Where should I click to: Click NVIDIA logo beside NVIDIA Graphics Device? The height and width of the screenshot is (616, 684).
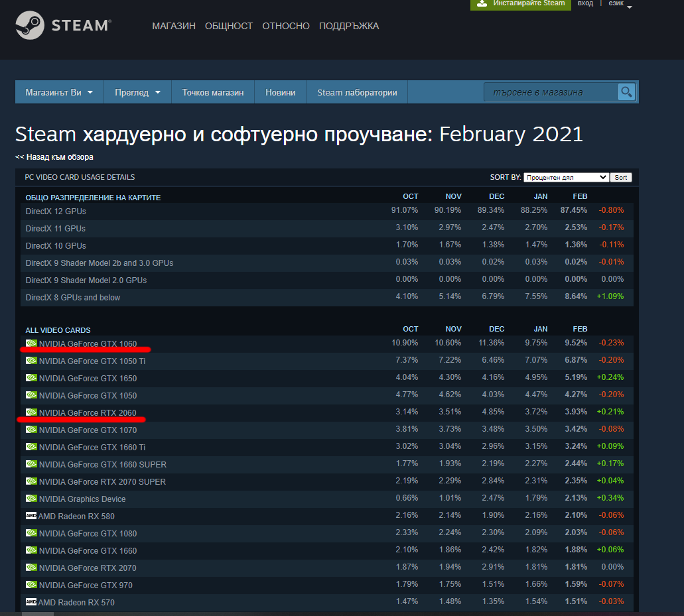click(31, 498)
